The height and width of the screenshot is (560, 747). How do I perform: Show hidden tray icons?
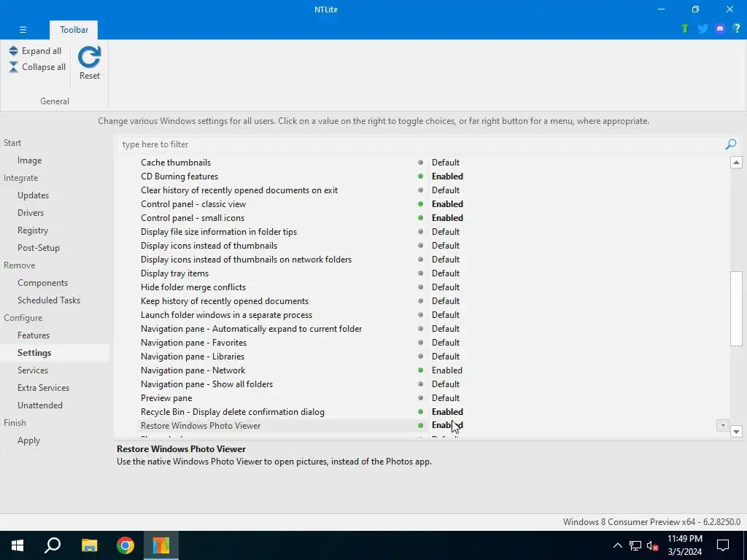point(617,545)
